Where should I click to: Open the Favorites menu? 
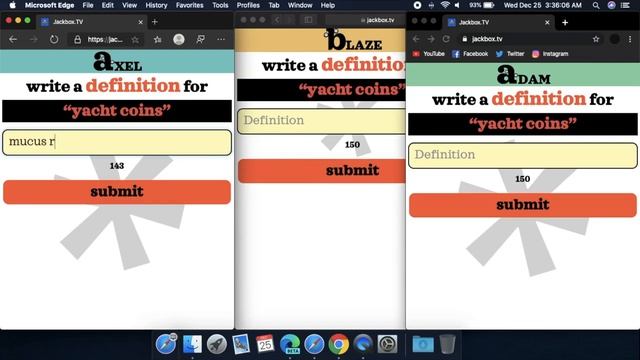click(189, 5)
